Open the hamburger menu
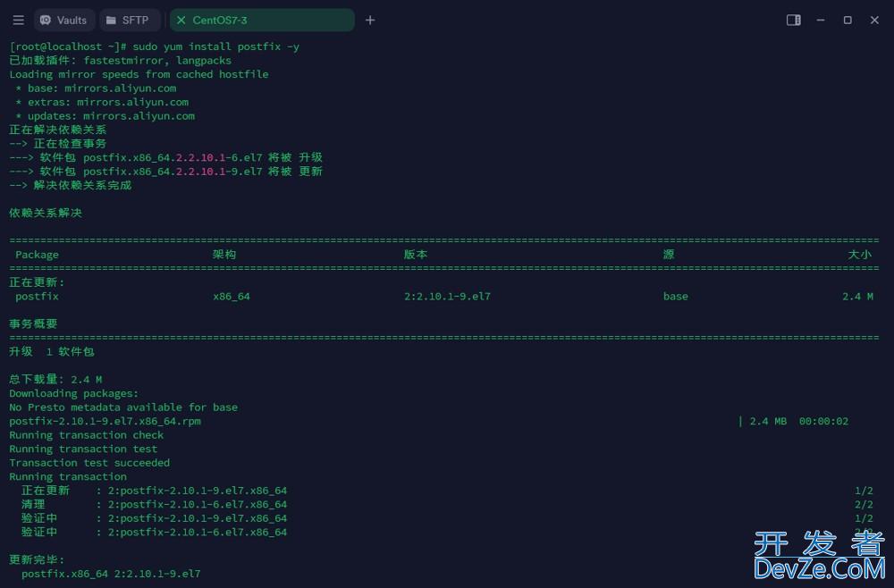The width and height of the screenshot is (894, 588). coord(18,21)
